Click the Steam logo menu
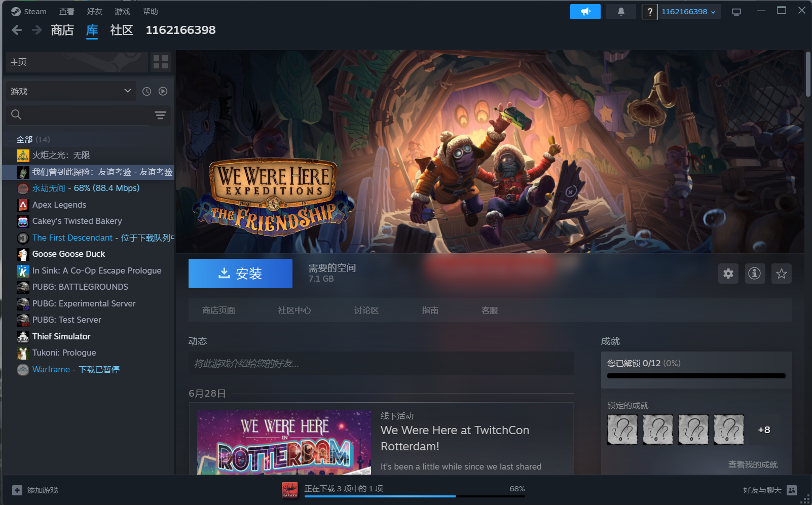This screenshot has height=505, width=812. [x=29, y=11]
